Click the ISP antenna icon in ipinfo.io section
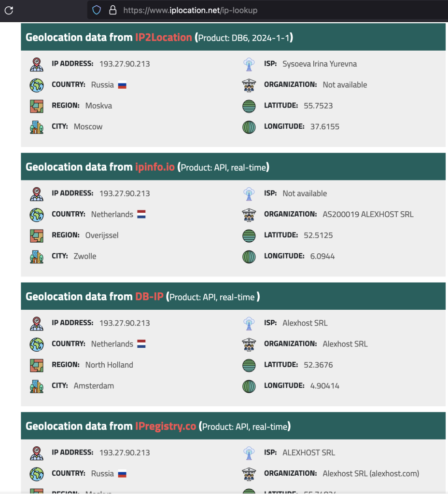 249,194
